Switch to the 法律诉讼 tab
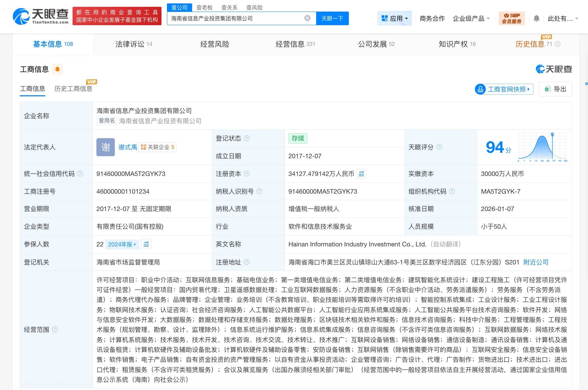588x390 pixels. tap(134, 44)
